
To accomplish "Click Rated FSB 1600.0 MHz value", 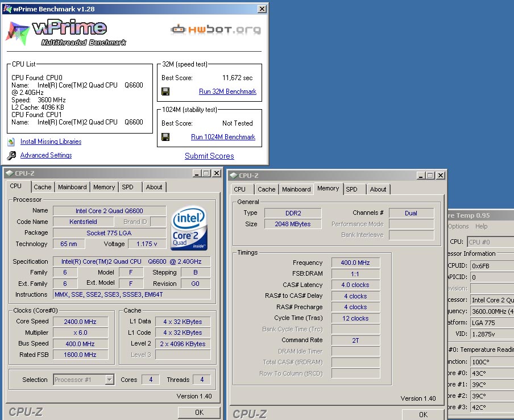I will click(x=80, y=355).
